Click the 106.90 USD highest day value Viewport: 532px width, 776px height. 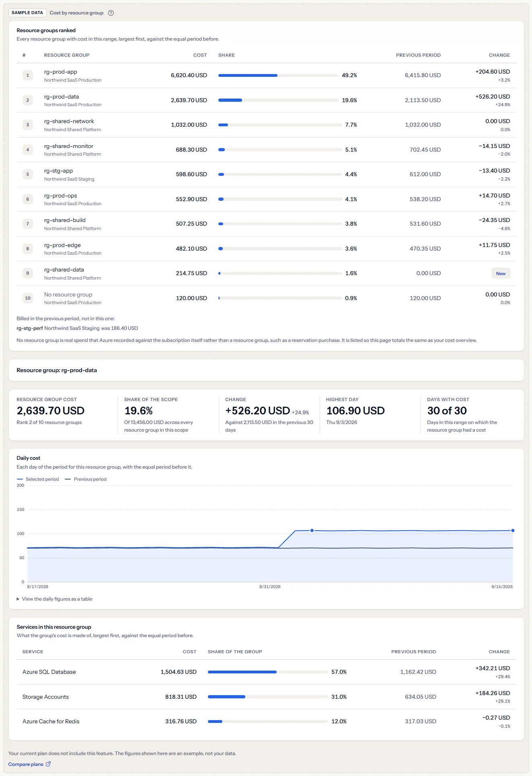[355, 411]
